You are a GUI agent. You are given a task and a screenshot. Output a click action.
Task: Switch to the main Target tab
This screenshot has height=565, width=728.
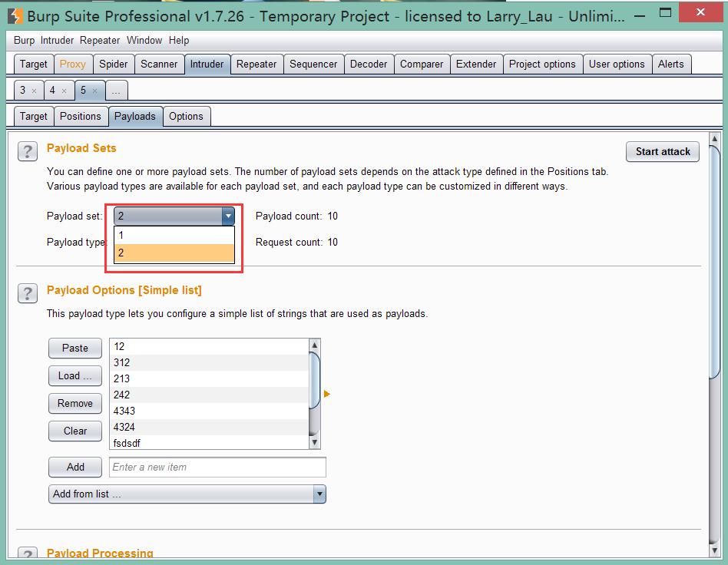tap(34, 64)
